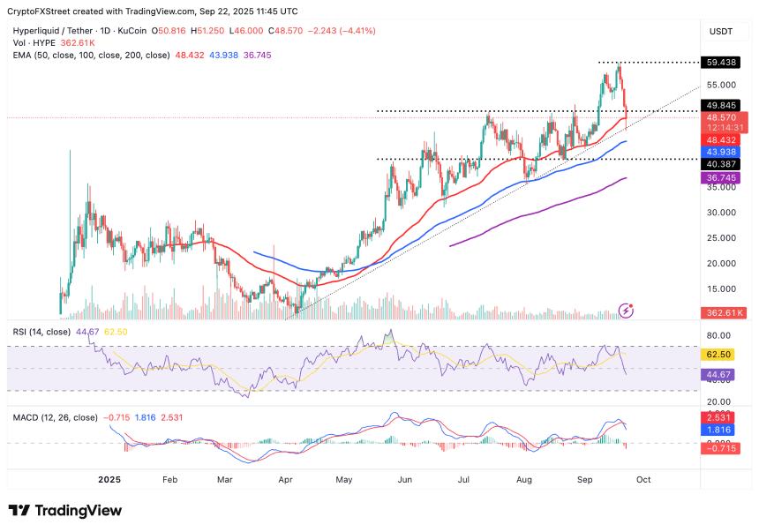Click the RSI (14, close) indicator label
This screenshot has height=532, width=759.
[40, 333]
